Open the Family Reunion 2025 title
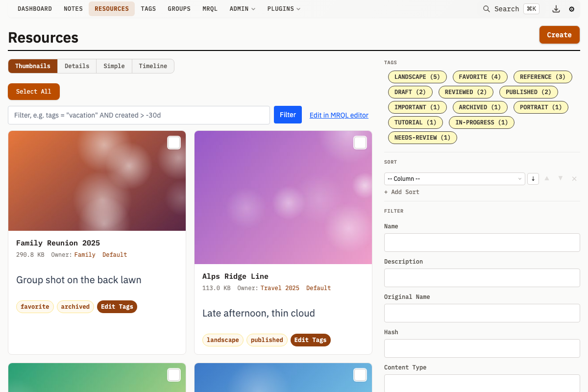Screen dimensions: 588x392 pyautogui.click(x=58, y=243)
